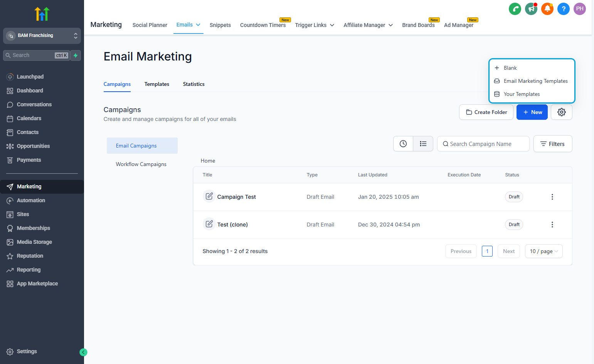Collapse the sidebar with green arrow
Screen dimensions: 594x364
[x=83, y=352]
